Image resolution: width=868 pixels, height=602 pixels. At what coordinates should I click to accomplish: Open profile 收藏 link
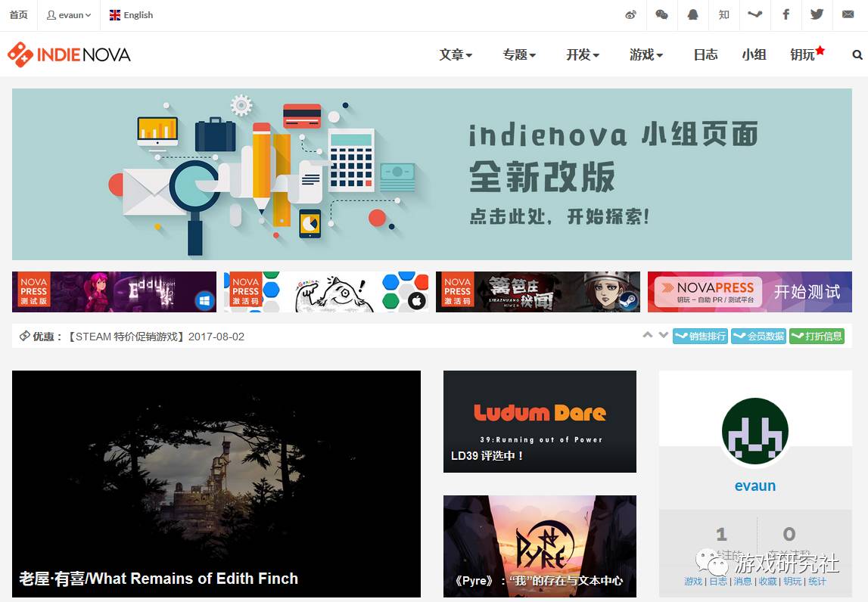coord(768,581)
